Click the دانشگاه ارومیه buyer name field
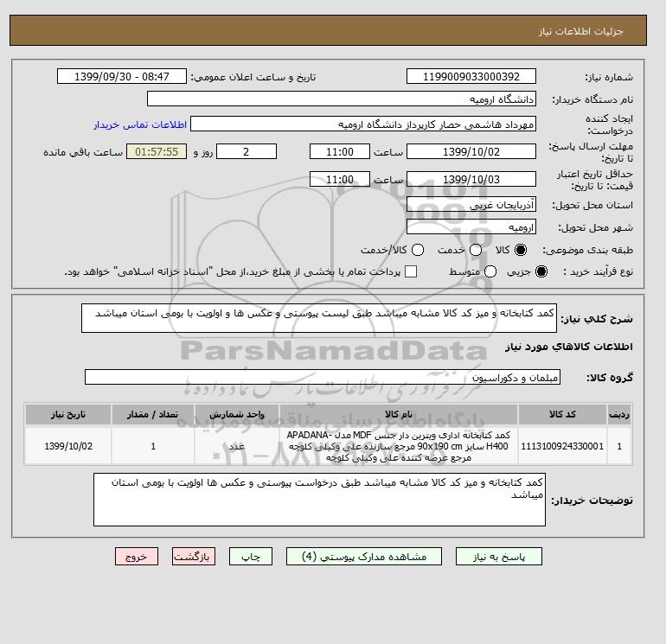This screenshot has width=666, height=644. click(342, 99)
